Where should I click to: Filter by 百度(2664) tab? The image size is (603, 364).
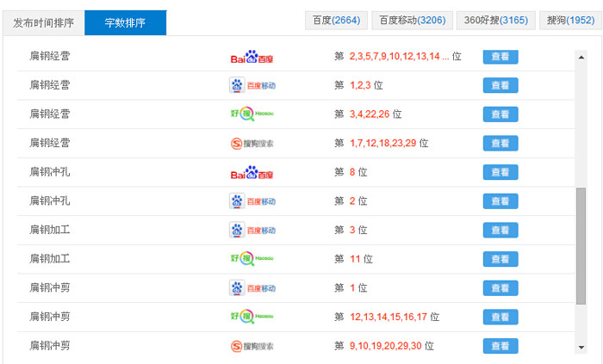(x=336, y=21)
